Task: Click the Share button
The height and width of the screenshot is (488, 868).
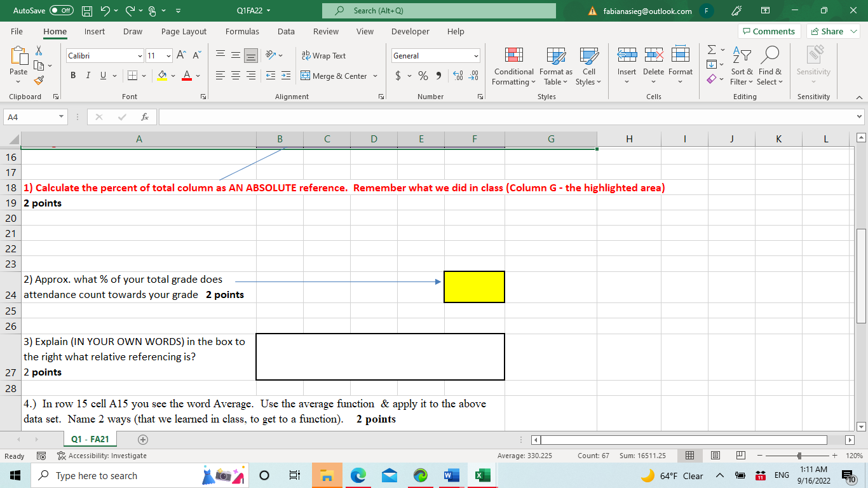Action: [x=832, y=31]
